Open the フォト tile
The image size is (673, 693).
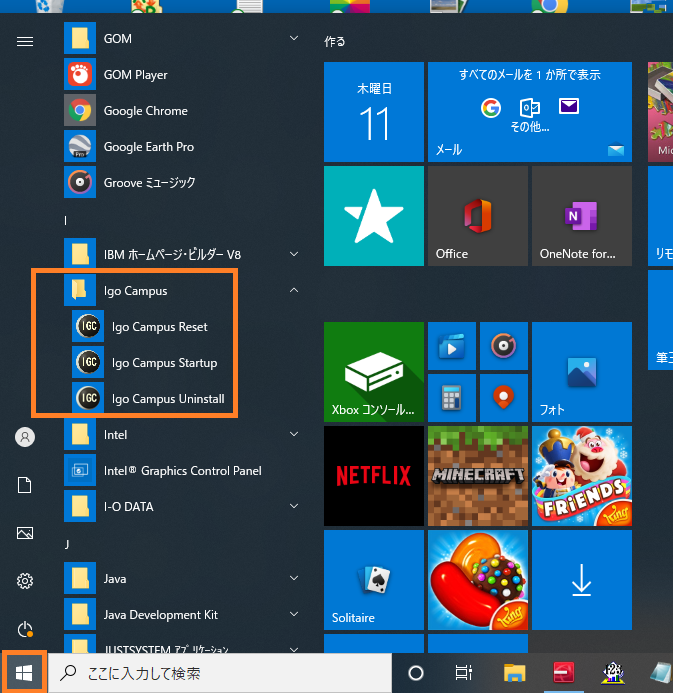[582, 372]
